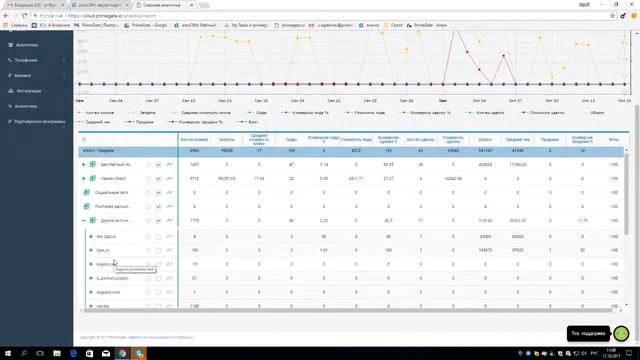Viewport: 640px width, 360px height.
Task: Toggle checkbox for Почтовая рассылка row
Action: pyautogui.click(x=158, y=207)
